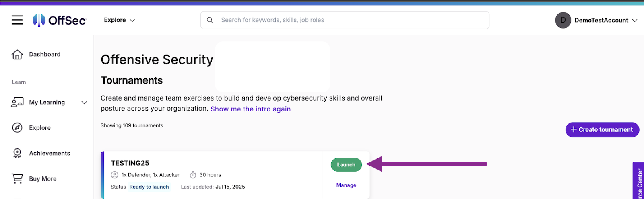Click the Manage link for TESTING25
644x199 pixels.
point(346,185)
